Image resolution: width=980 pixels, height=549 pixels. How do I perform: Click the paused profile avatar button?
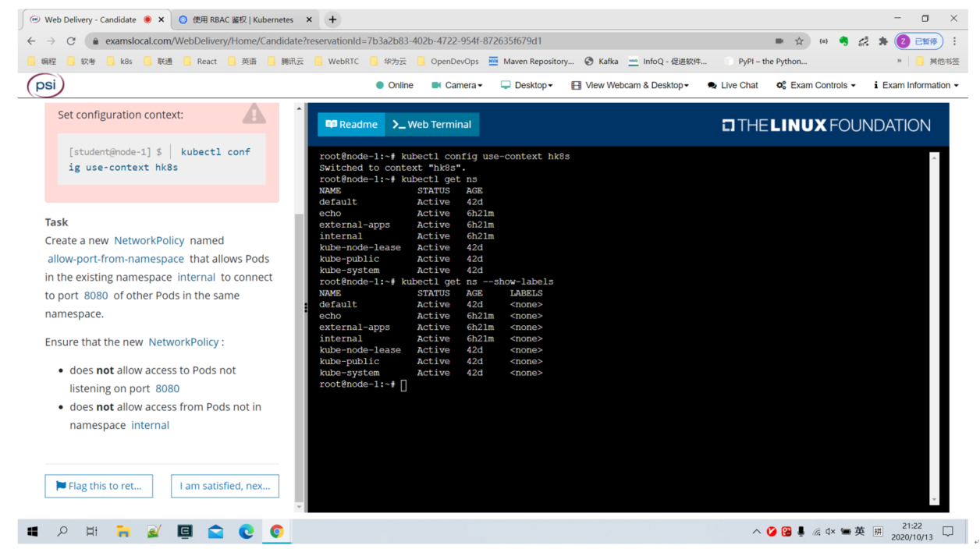point(919,41)
